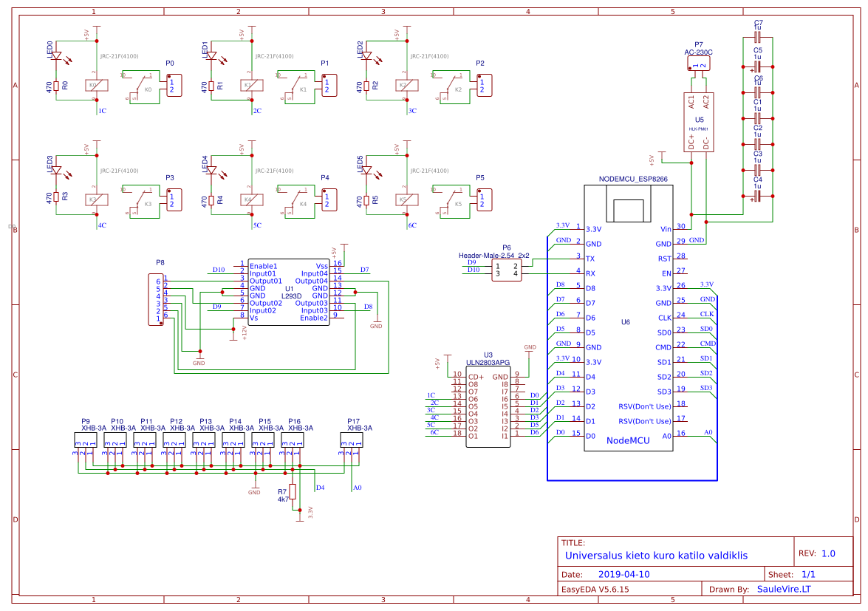
Task: Click the P5 two-pin connector
Action: (485, 199)
